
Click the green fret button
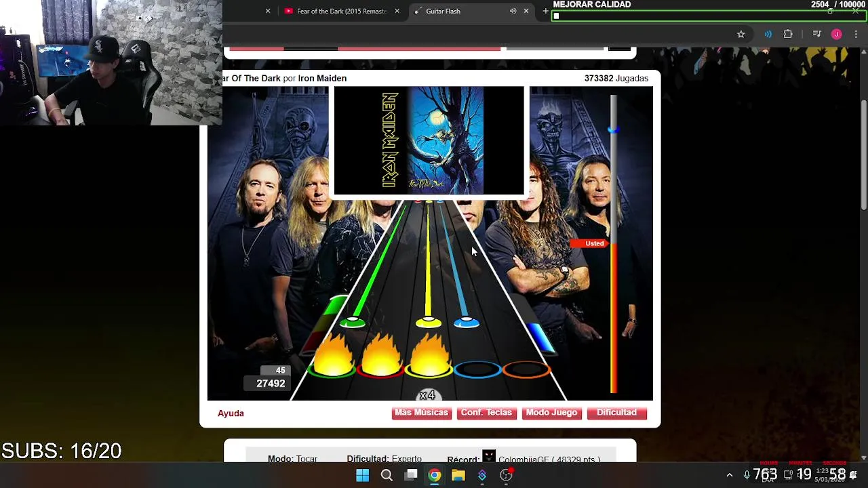pyautogui.click(x=332, y=369)
